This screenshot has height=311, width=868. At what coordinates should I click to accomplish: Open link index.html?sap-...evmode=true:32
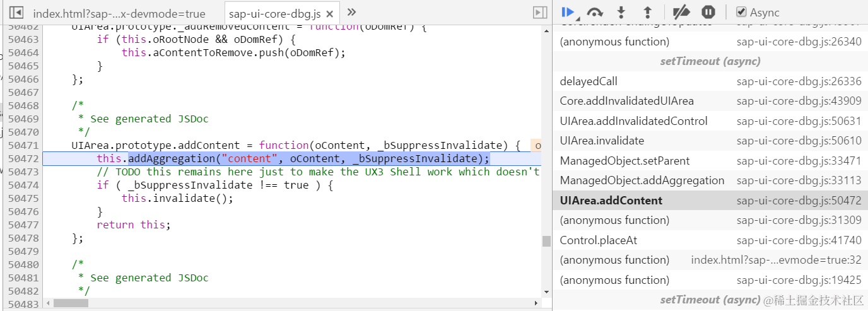pyautogui.click(x=776, y=260)
